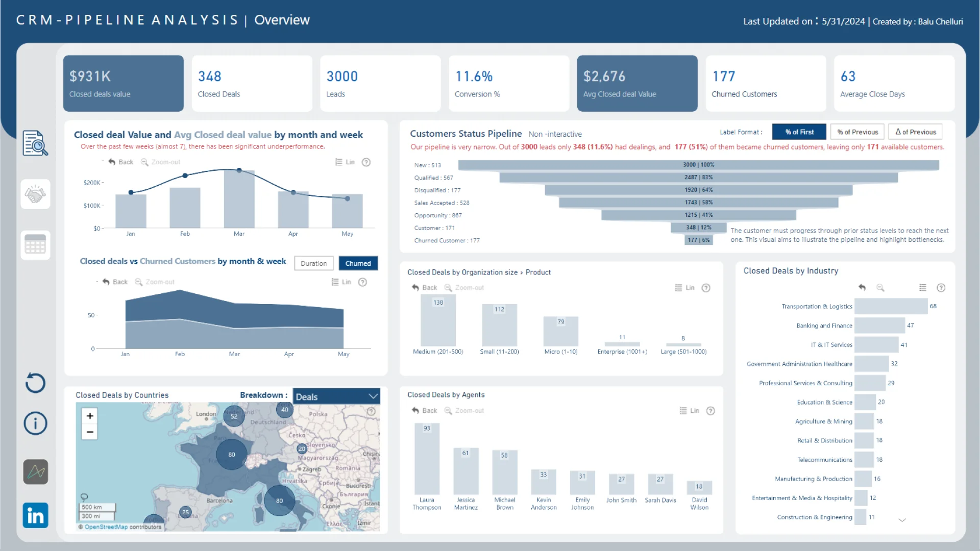The width and height of the screenshot is (980, 551).
Task: Select Δ of Previous label format
Action: [916, 132]
